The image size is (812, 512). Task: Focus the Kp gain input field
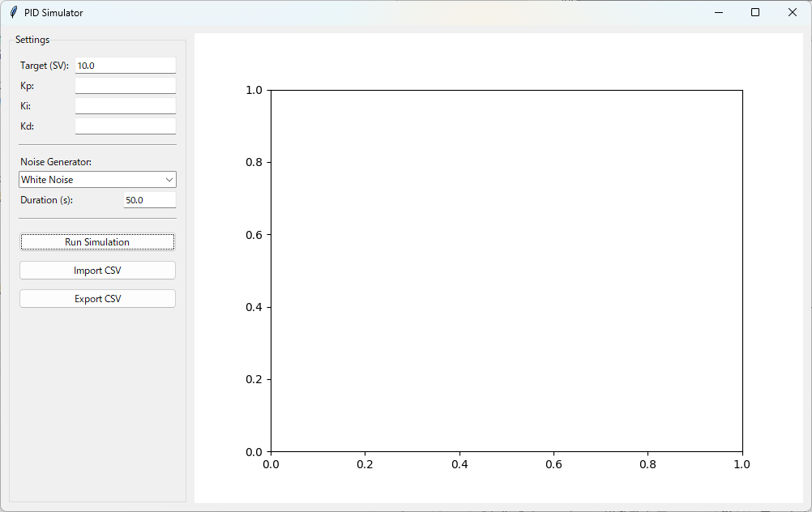coord(125,86)
